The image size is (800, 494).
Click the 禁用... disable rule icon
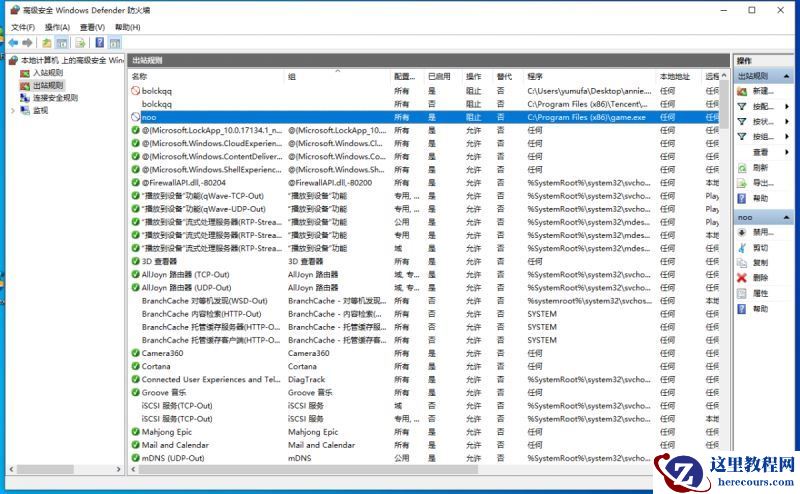[742, 232]
